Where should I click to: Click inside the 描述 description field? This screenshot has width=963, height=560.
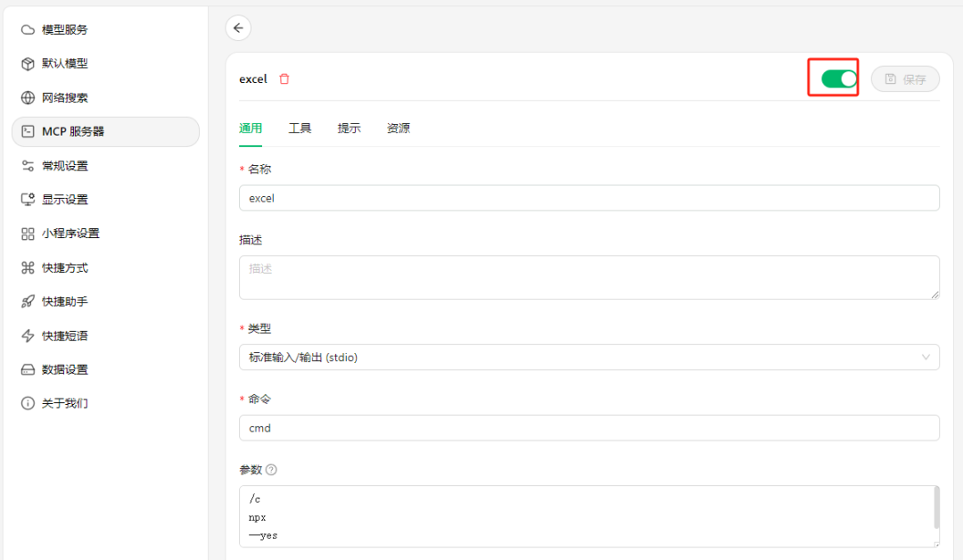(x=588, y=276)
